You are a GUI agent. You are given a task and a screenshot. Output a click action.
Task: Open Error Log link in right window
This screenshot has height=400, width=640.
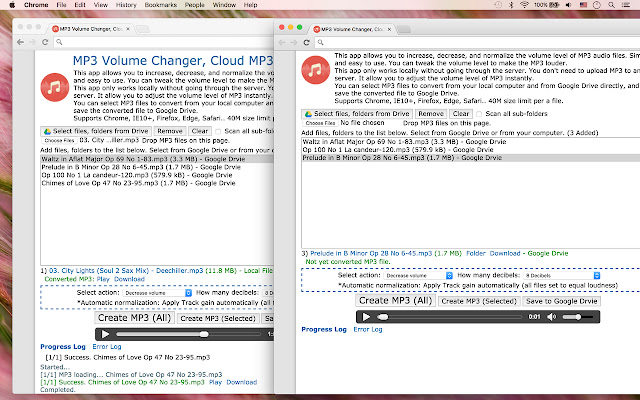(x=368, y=329)
